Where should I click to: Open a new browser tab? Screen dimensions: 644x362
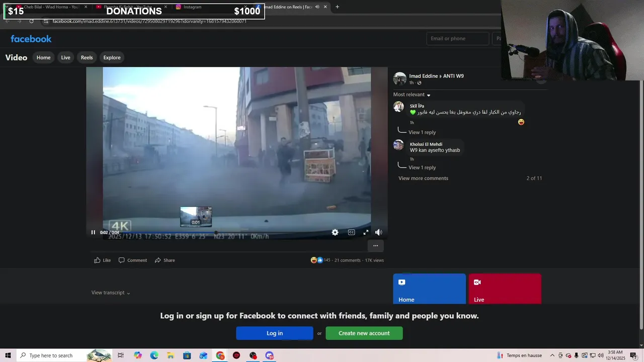coord(337,7)
